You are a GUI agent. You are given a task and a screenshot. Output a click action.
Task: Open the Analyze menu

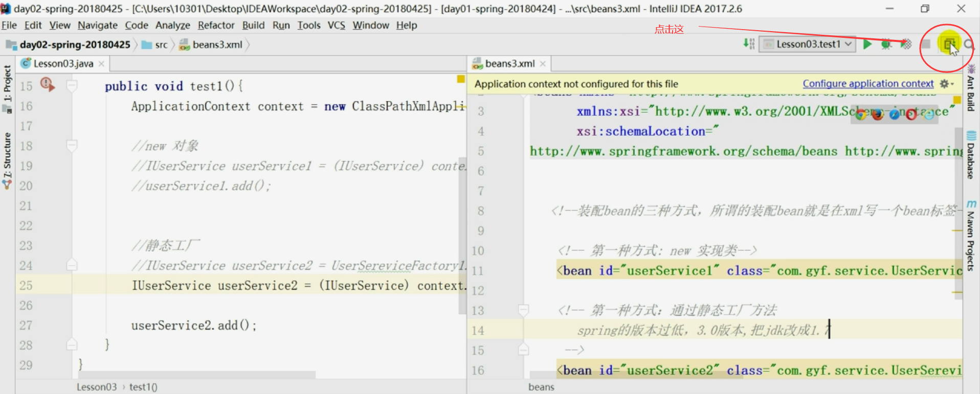coord(173,25)
